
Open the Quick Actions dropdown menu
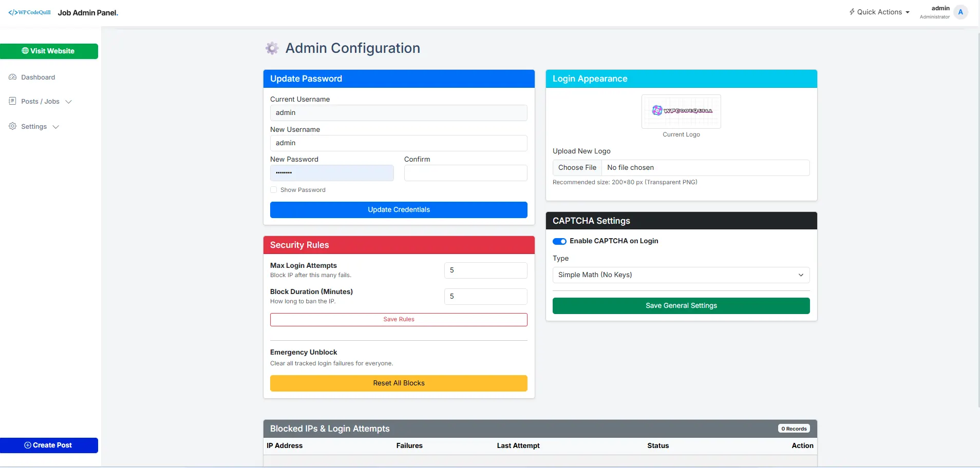[879, 12]
